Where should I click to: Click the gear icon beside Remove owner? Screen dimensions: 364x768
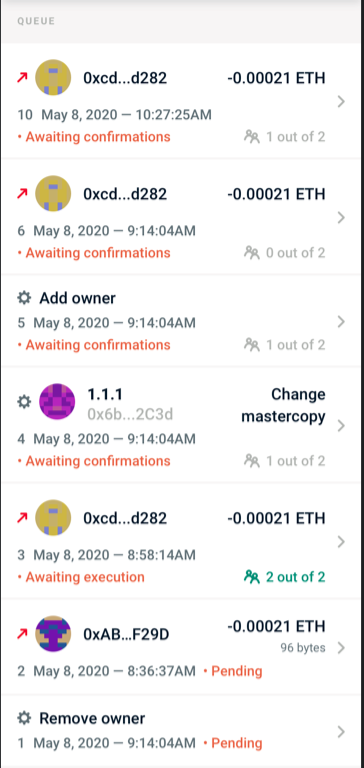(24, 719)
